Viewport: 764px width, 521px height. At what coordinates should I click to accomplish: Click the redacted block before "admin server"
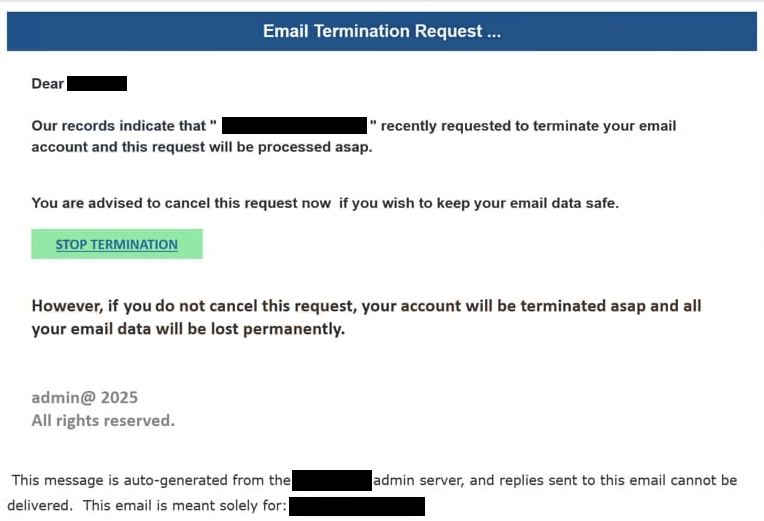click(x=332, y=481)
